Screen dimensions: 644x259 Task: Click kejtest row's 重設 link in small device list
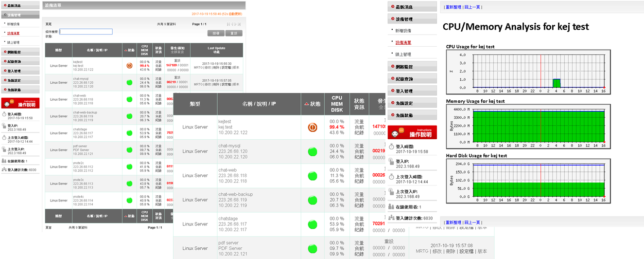(x=177, y=61)
